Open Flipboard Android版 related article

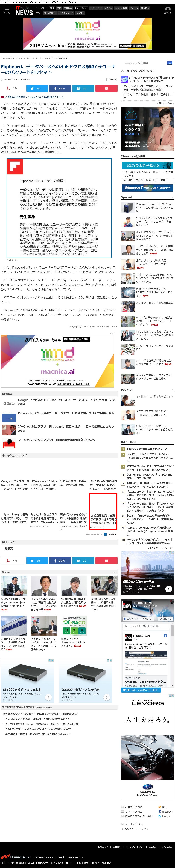click(56, 440)
